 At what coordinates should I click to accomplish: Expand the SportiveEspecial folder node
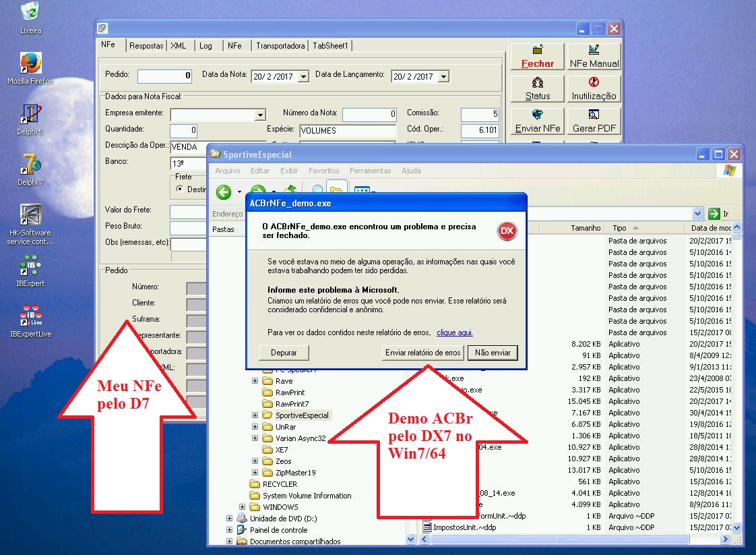(255, 415)
